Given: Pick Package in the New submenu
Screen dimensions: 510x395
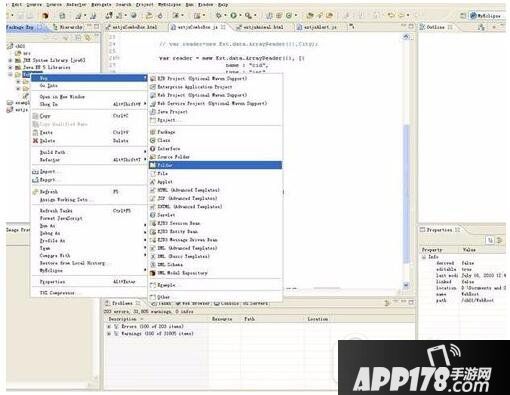Looking at the screenshot, I should point(215,132).
